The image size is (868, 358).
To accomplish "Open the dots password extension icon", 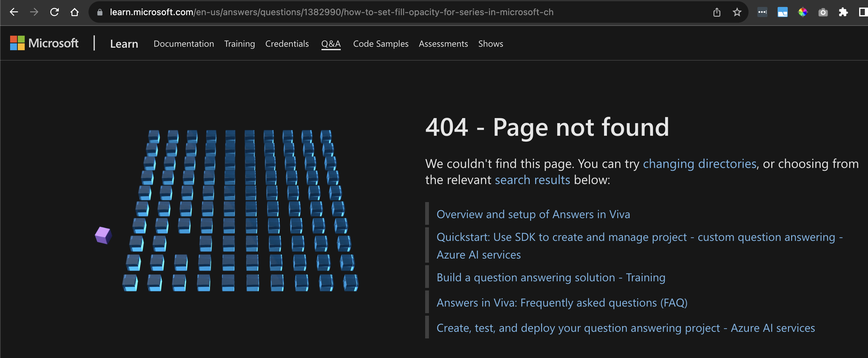I will point(762,12).
